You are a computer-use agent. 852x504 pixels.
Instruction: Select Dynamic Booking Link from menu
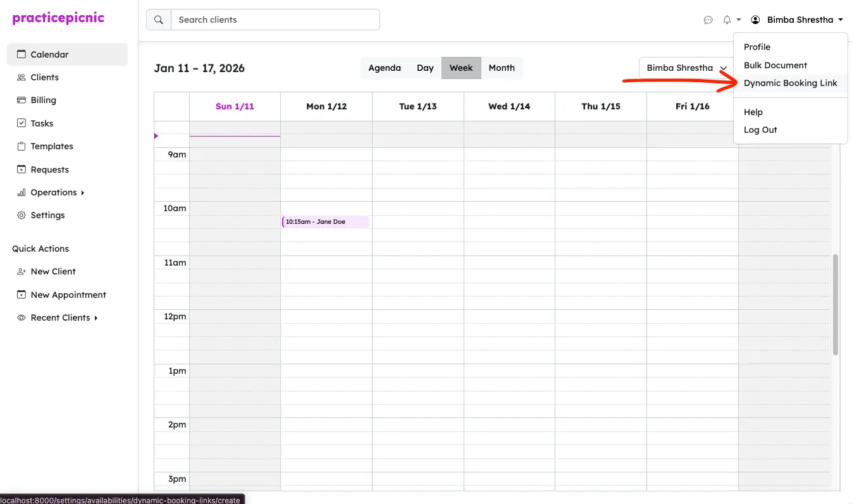coord(790,83)
